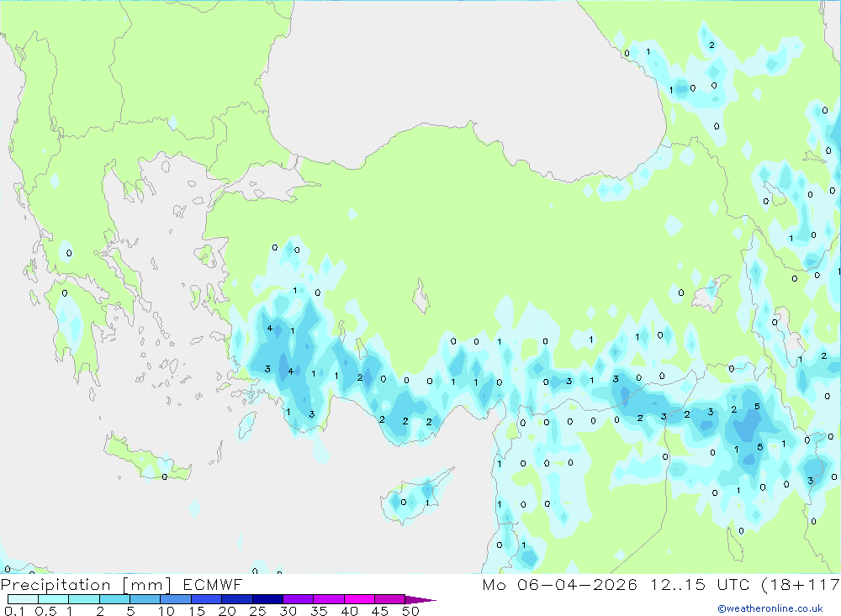
Task: Click the 2–5 mm legend color box
Action: [x=114, y=599]
